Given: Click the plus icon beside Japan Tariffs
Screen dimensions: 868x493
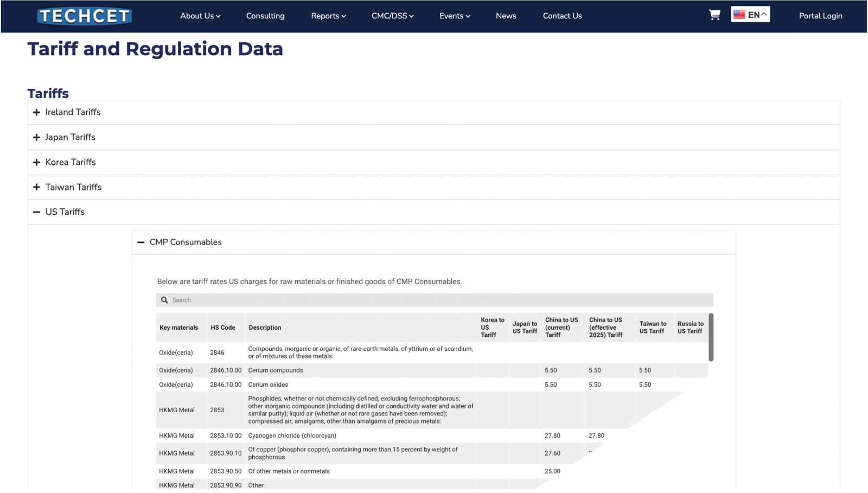Looking at the screenshot, I should [x=36, y=137].
